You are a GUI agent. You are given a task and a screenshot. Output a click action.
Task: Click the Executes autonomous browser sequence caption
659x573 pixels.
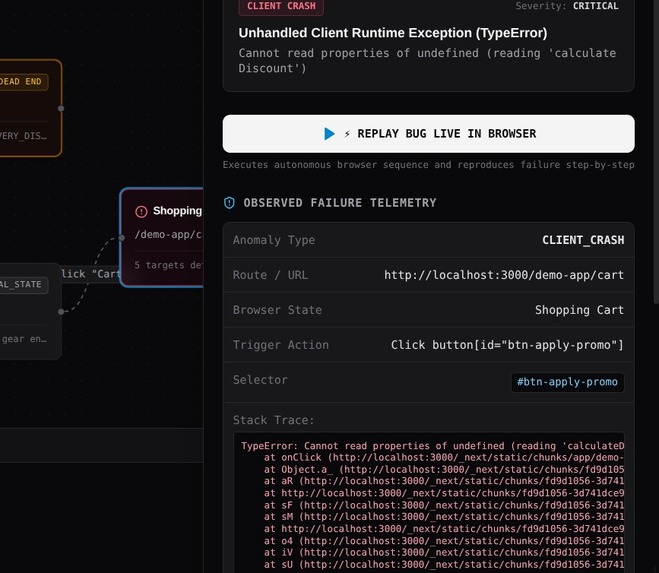pos(428,165)
